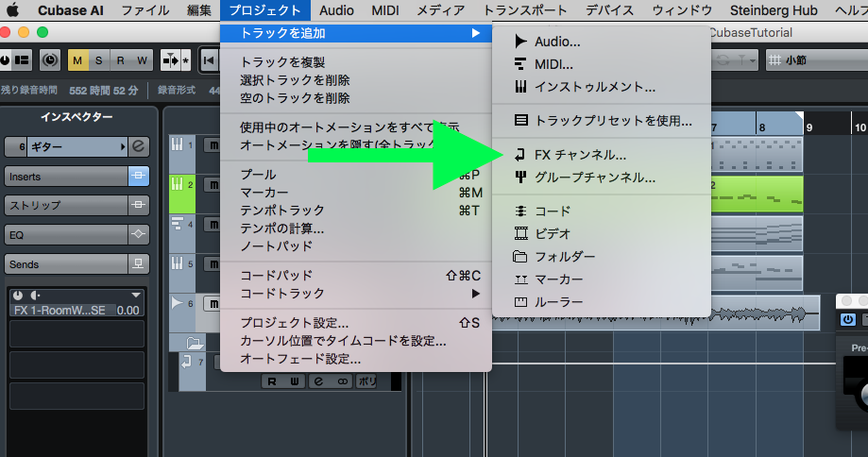Viewport: 868px width, 457px height.
Task: Click the track preset icon in submenu
Action: tap(520, 120)
